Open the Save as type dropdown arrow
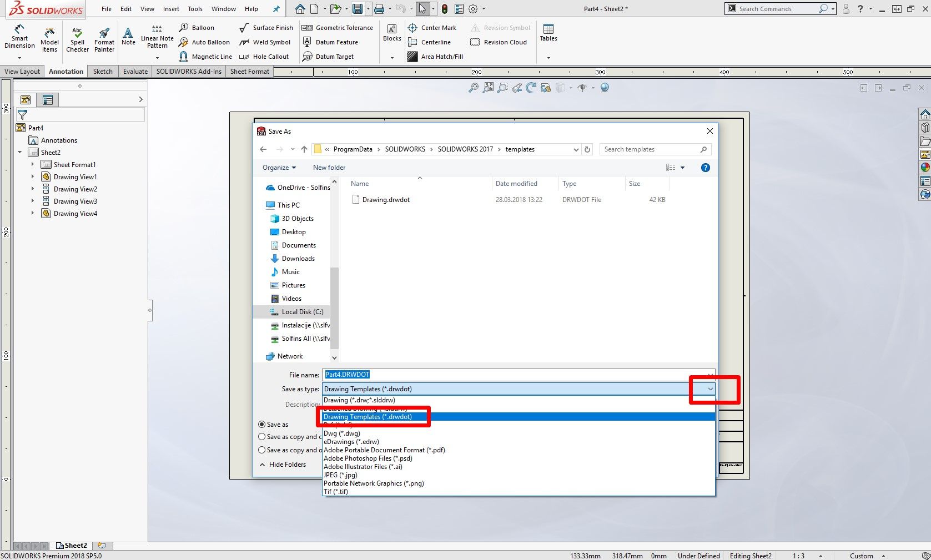The width and height of the screenshot is (931, 560). point(710,389)
